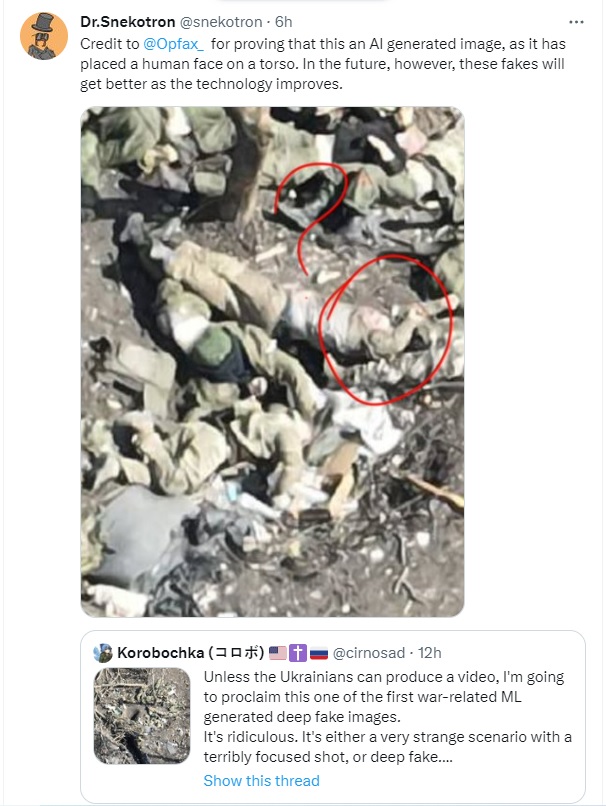Click the Korobochka display name
606x806 pixels.
coord(191,653)
